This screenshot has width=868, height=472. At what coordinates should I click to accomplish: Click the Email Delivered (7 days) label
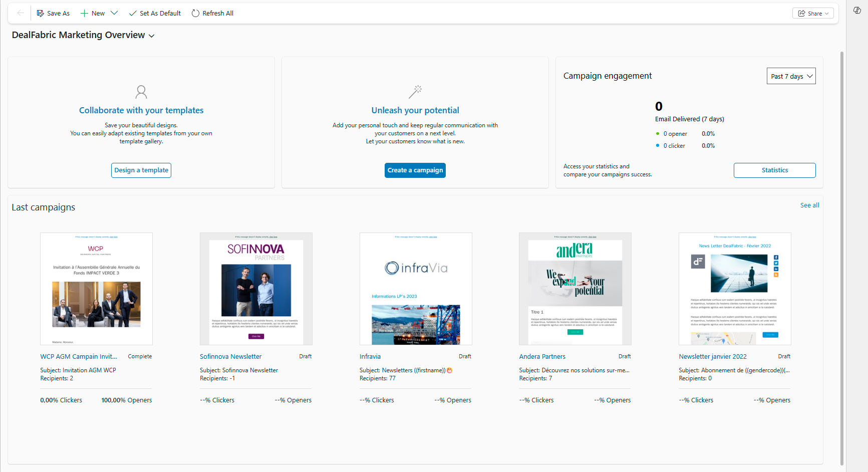690,119
